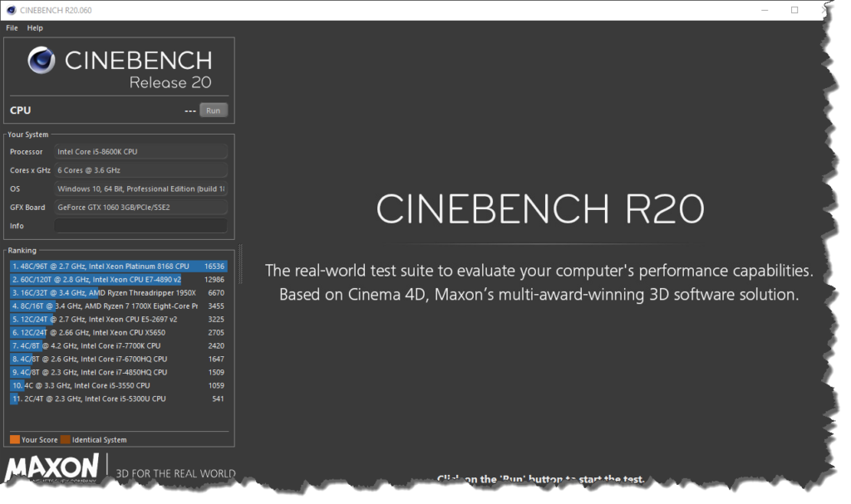The width and height of the screenshot is (851, 504).
Task: Open the File menu
Action: [12, 27]
